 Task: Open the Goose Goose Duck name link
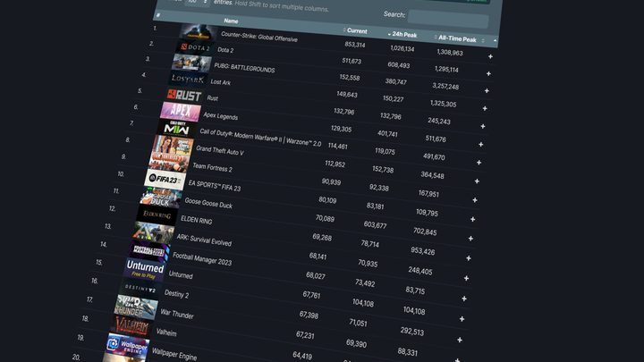coord(208,203)
